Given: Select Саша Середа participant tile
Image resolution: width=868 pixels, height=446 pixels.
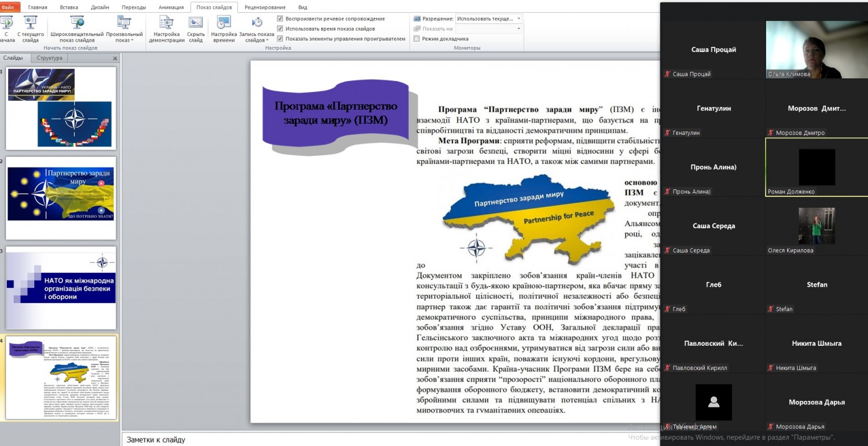Looking at the screenshot, I should click(713, 226).
